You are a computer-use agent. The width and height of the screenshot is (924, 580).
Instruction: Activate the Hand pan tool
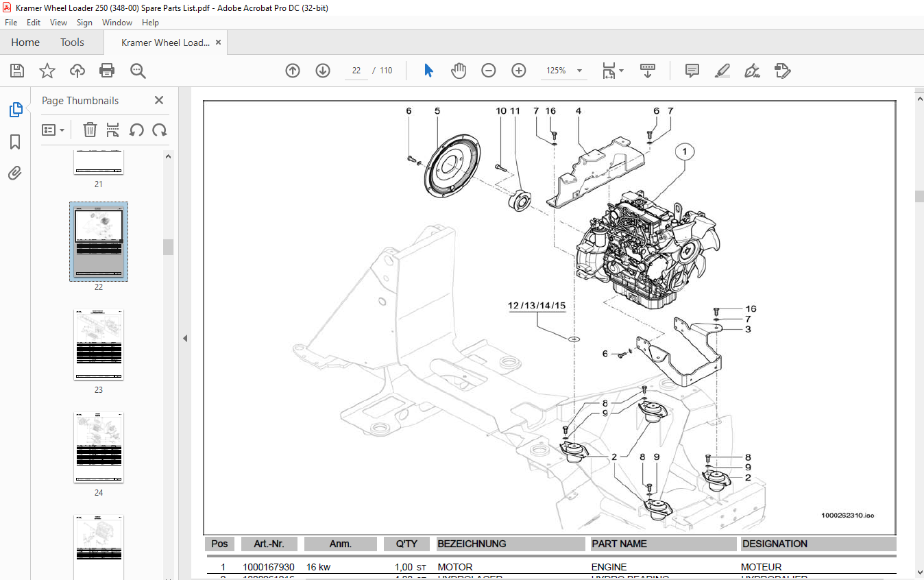coord(459,71)
